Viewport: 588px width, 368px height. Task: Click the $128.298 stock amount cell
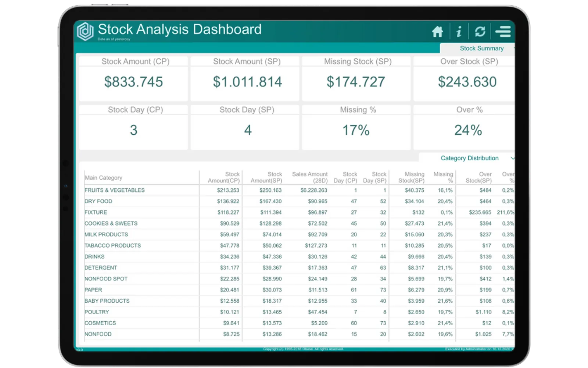point(270,223)
